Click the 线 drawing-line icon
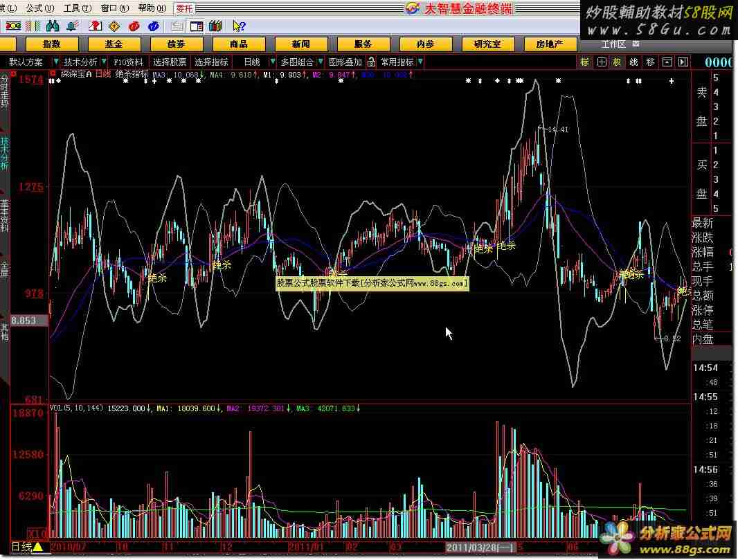738x560 pixels. 633,62
